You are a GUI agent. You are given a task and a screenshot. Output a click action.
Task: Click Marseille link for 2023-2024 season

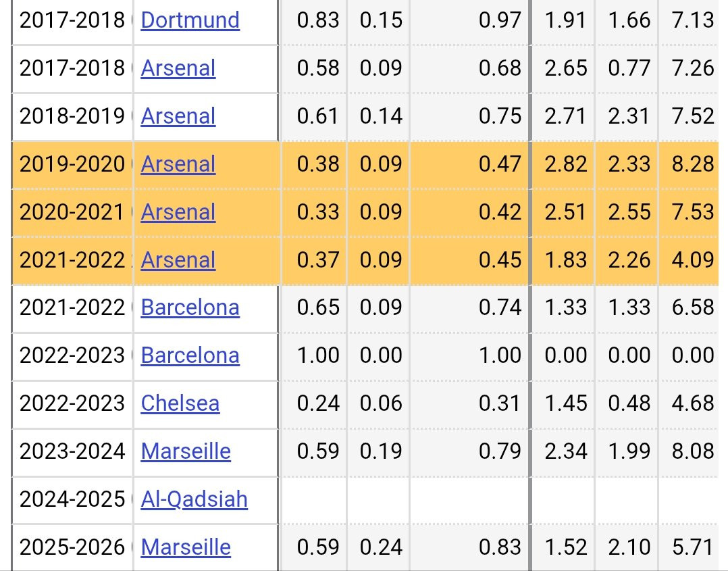pyautogui.click(x=186, y=451)
